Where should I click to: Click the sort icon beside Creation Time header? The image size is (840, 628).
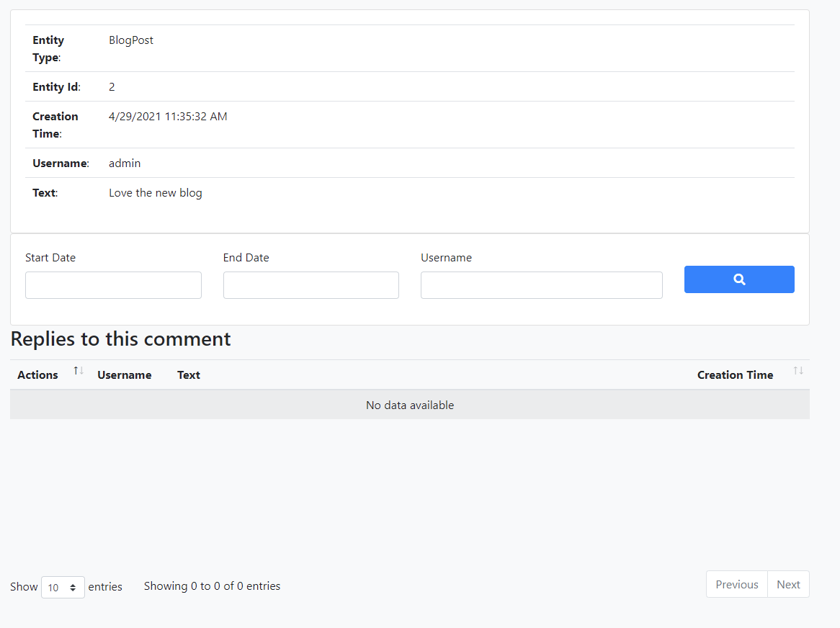797,370
